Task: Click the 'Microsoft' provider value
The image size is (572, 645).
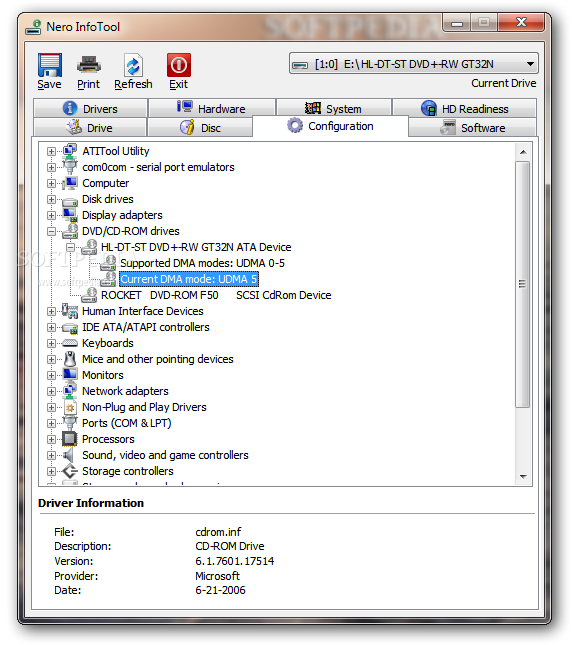Action: click(x=217, y=576)
